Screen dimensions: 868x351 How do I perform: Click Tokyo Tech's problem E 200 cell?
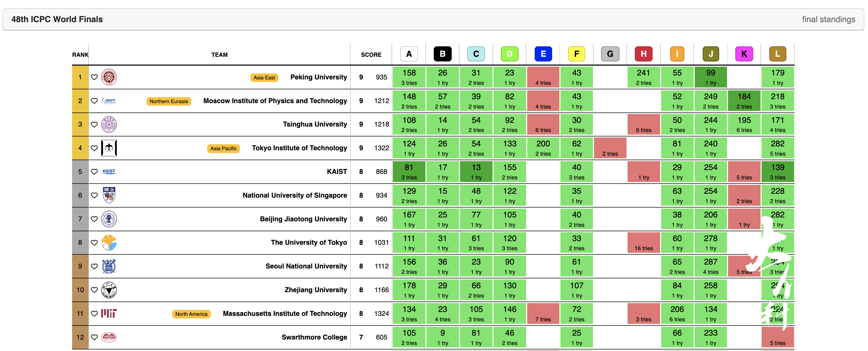(x=543, y=148)
